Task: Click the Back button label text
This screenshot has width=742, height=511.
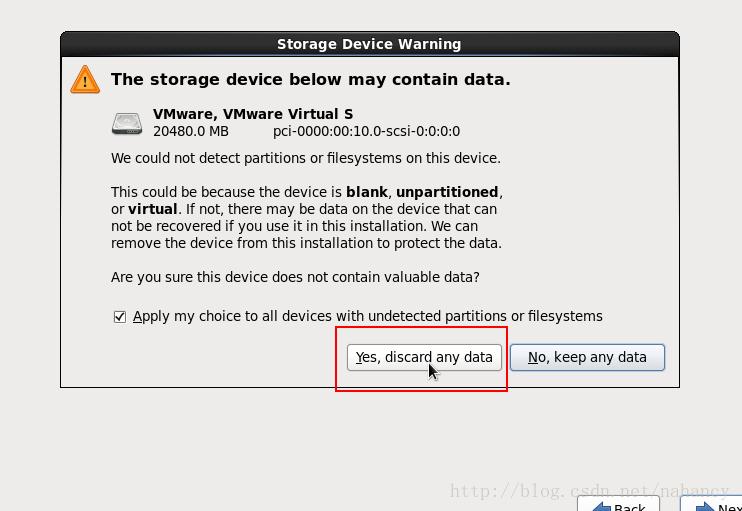Action: 630,507
